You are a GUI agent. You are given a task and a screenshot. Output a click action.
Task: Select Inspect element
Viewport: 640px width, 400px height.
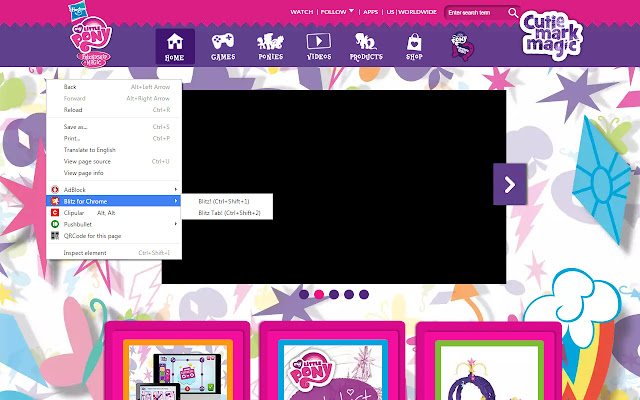pyautogui.click(x=114, y=253)
